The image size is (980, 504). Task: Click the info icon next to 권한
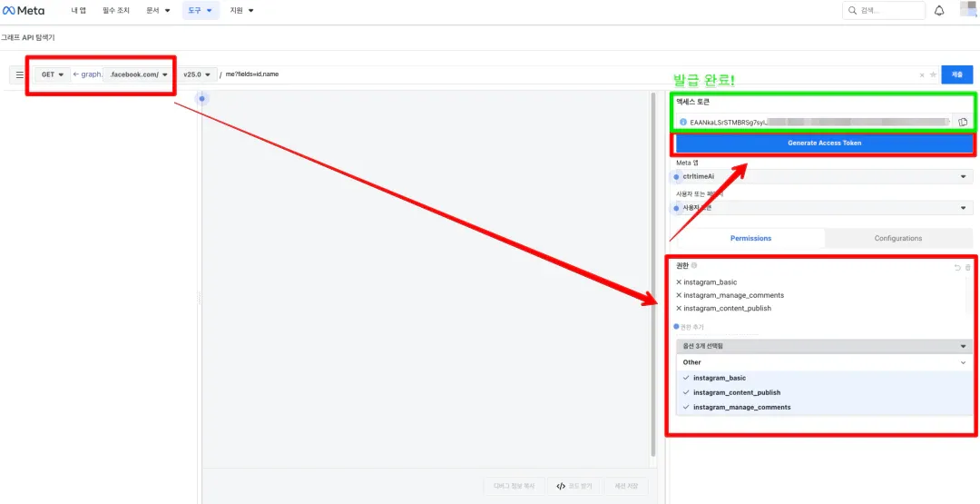694,266
